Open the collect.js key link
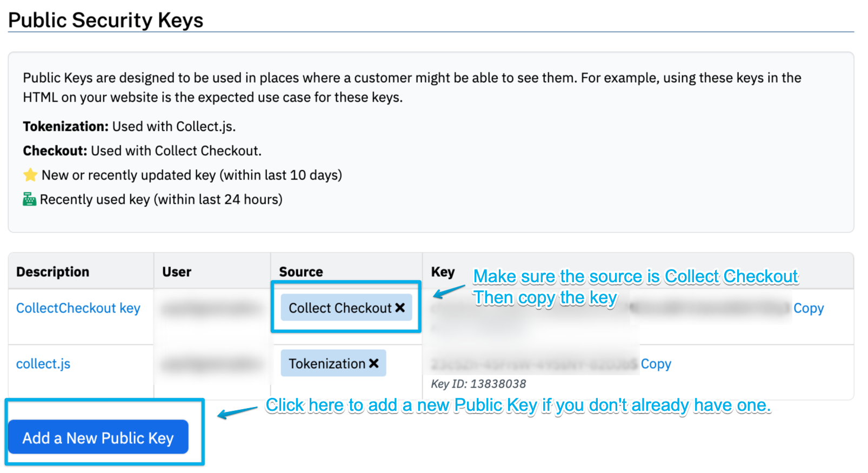 coord(43,364)
